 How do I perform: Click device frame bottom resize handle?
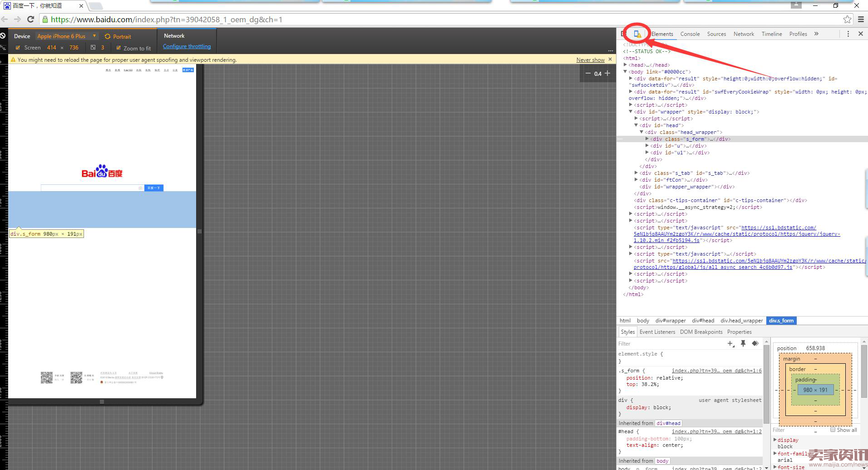102,401
